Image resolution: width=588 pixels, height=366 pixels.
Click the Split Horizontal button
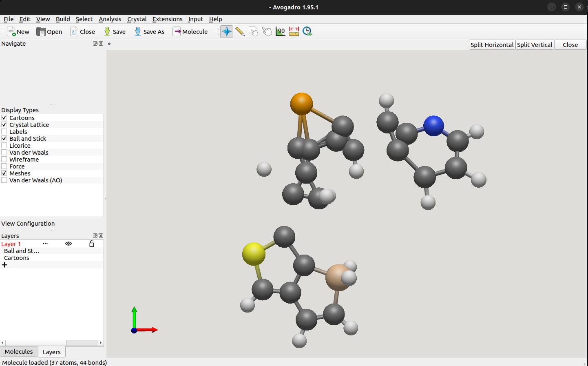click(492, 45)
